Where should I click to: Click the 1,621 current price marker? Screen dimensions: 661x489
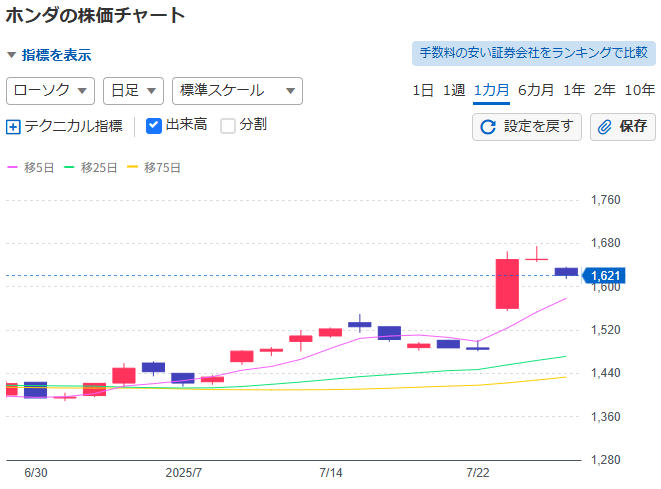[x=603, y=276]
